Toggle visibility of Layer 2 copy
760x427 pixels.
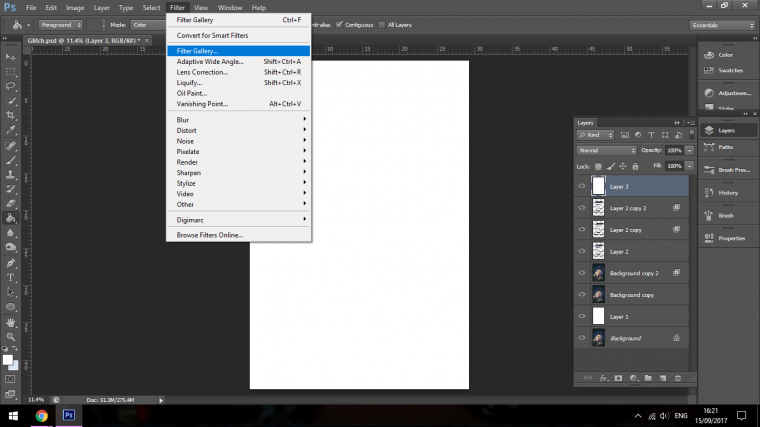point(582,229)
